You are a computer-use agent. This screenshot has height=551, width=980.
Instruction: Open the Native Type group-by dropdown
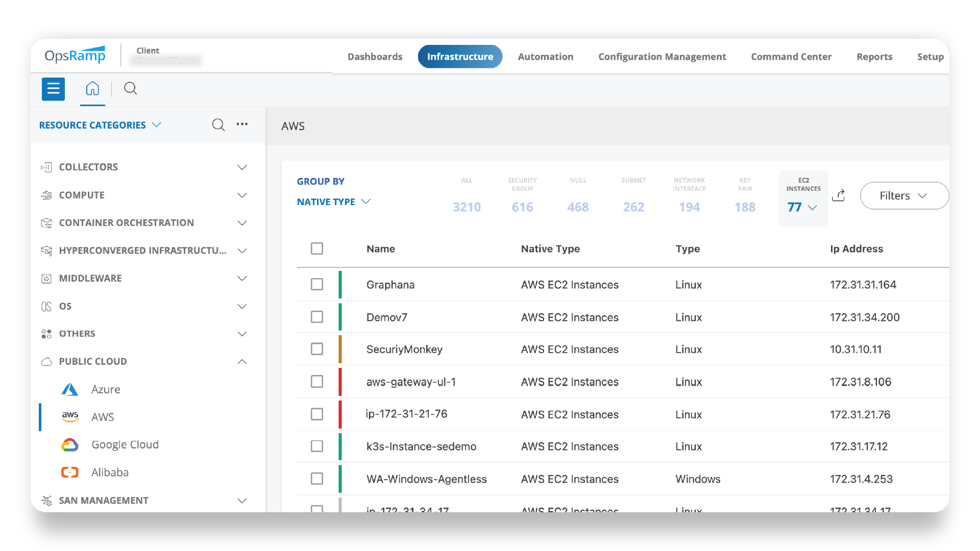(334, 202)
